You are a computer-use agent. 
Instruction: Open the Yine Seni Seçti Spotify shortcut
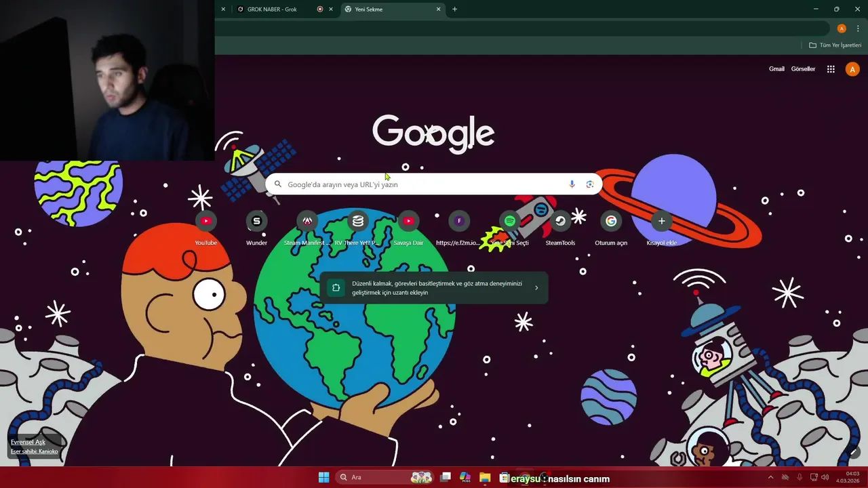click(x=510, y=228)
